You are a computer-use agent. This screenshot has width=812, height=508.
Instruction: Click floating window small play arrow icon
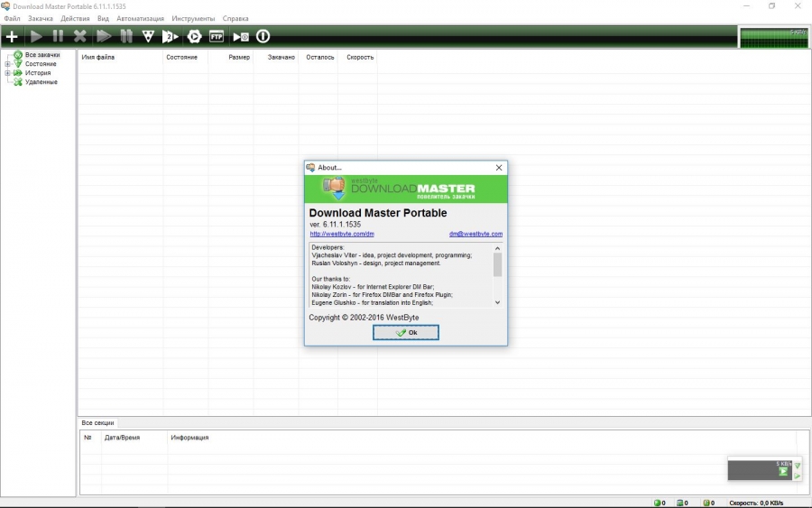[798, 476]
